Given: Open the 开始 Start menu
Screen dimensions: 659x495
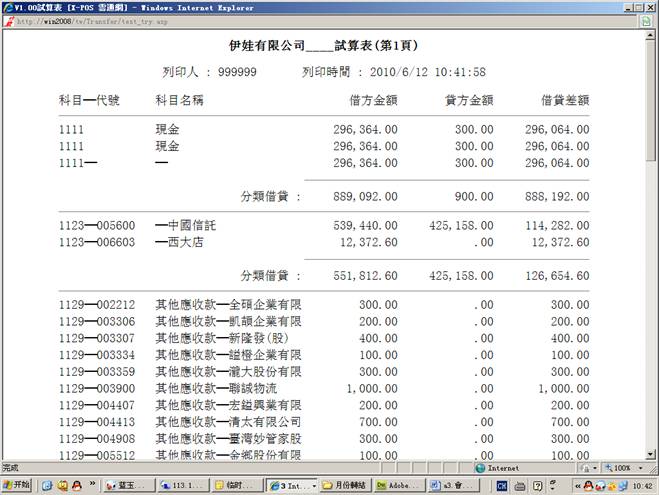Looking at the screenshot, I should pos(17,485).
